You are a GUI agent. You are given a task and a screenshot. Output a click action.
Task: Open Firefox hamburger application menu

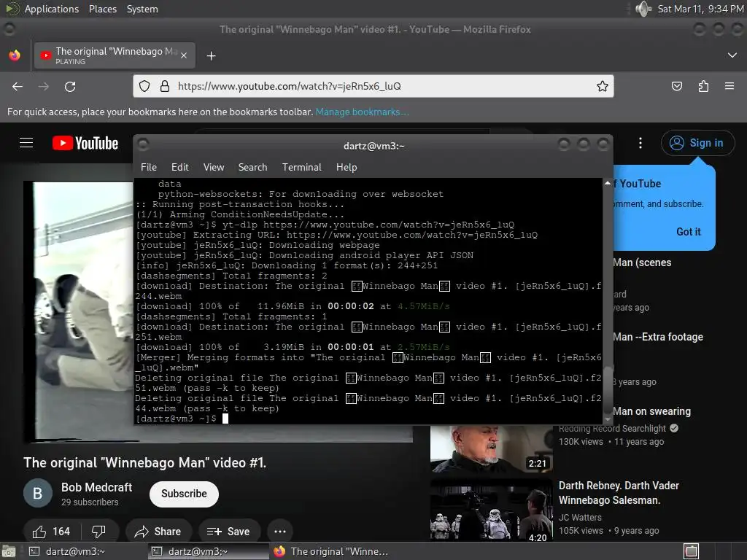coord(729,86)
